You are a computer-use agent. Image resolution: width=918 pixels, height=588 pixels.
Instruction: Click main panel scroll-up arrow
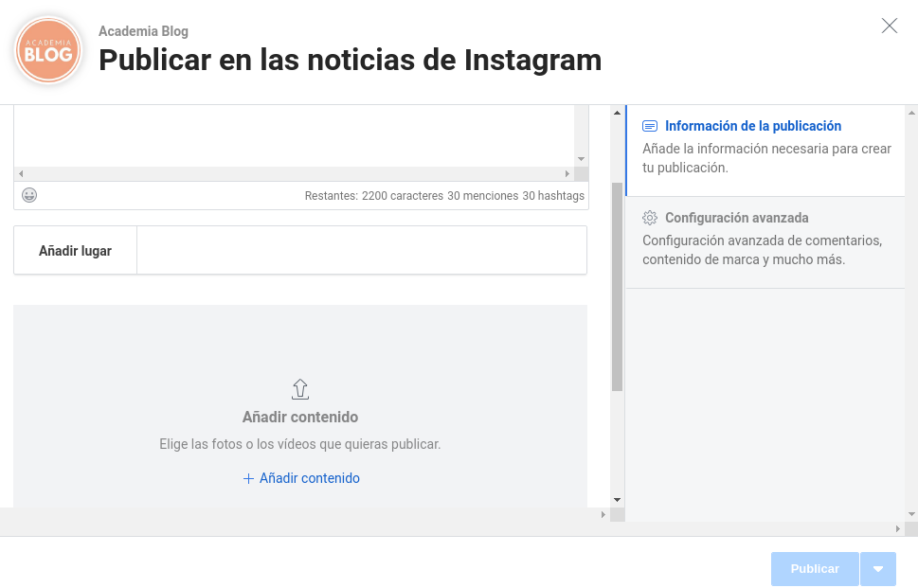(617, 113)
